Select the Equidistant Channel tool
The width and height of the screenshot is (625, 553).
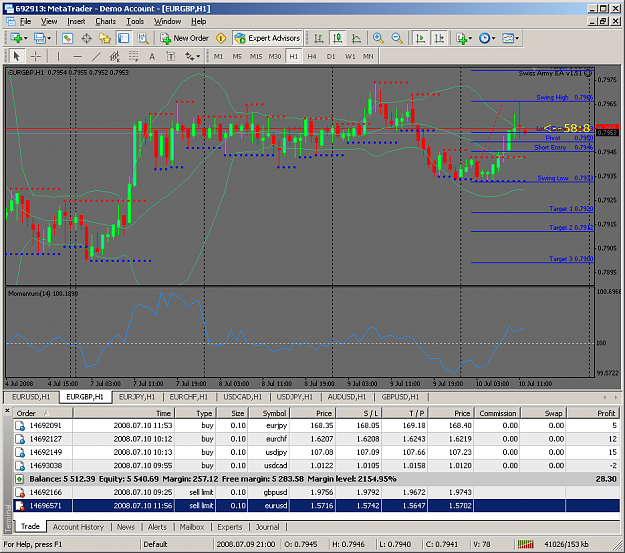click(115, 57)
